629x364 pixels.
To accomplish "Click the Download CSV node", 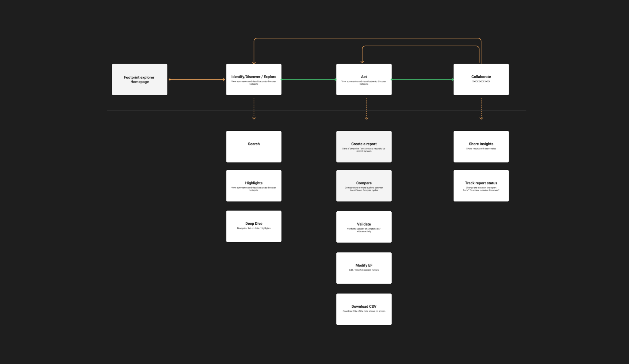I will coord(364,309).
